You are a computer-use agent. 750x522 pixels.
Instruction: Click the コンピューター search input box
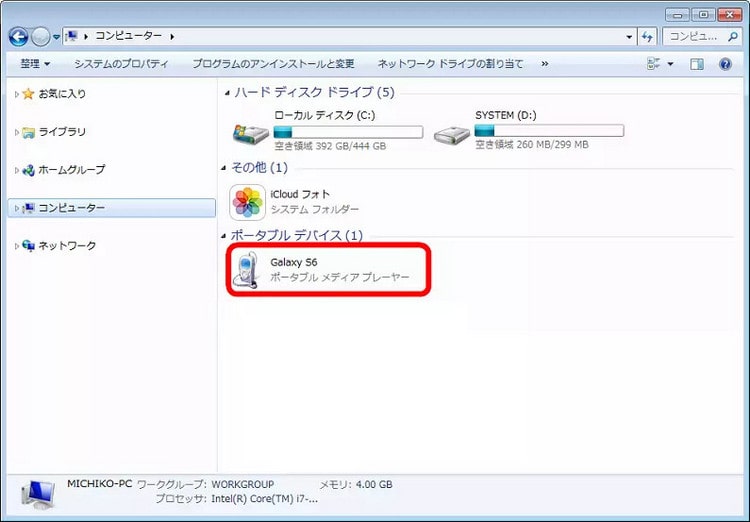coord(700,37)
